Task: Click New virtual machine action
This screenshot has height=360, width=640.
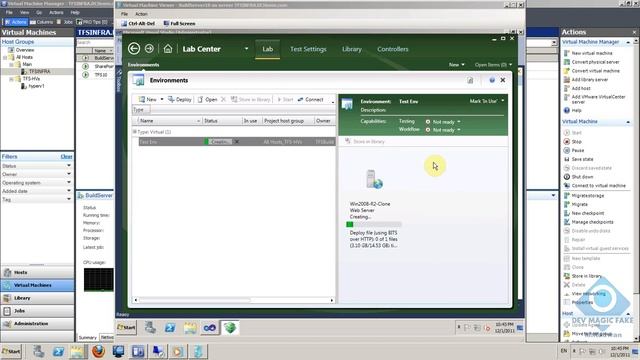Action: pyautogui.click(x=591, y=53)
